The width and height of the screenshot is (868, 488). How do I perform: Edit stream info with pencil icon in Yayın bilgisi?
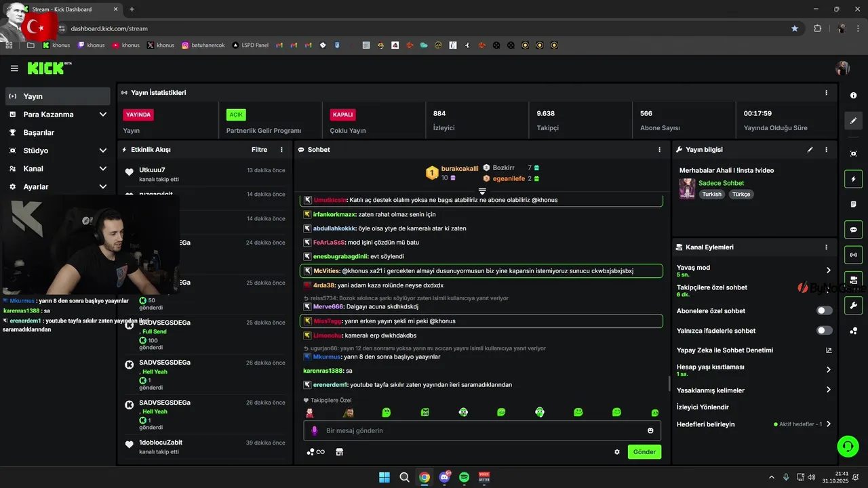(810, 150)
